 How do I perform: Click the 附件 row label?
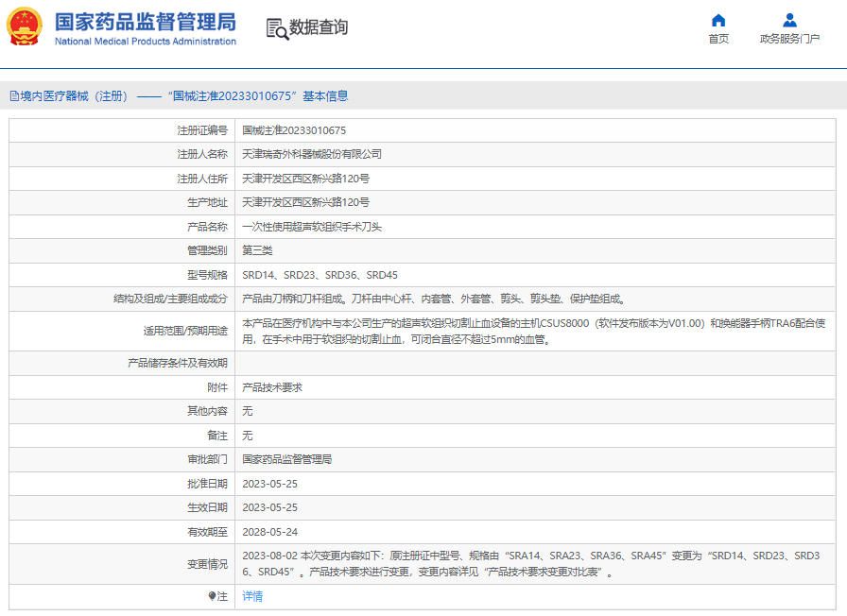(217, 387)
